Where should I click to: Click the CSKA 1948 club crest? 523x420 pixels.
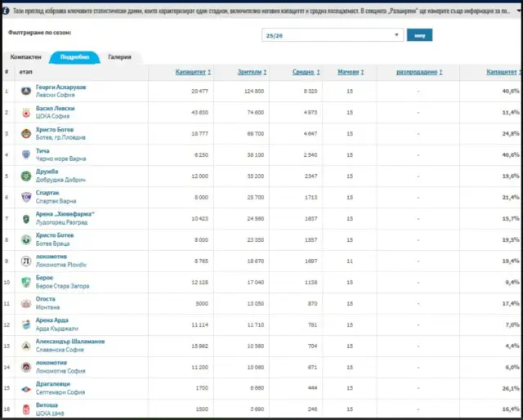27,409
